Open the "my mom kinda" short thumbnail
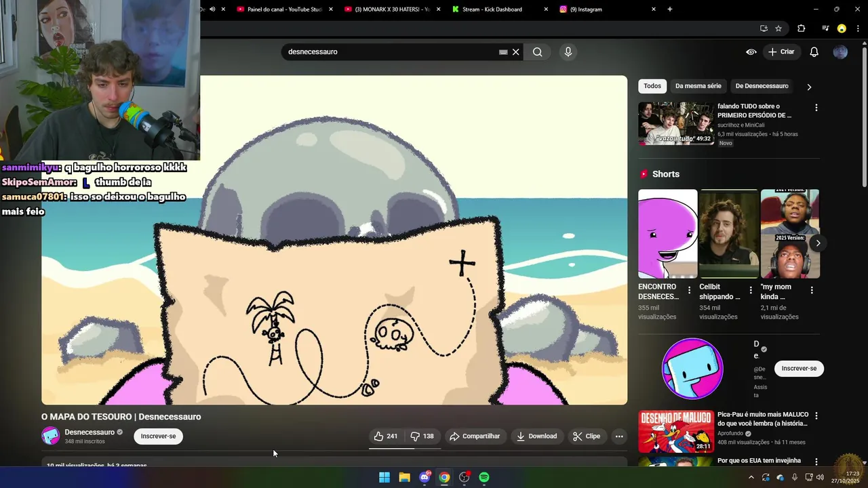 point(790,234)
